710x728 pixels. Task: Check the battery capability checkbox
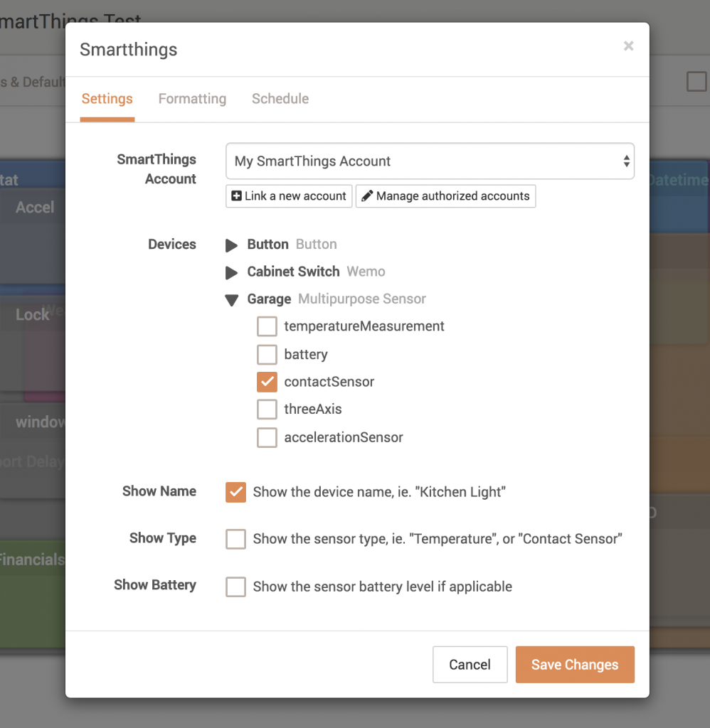click(267, 354)
